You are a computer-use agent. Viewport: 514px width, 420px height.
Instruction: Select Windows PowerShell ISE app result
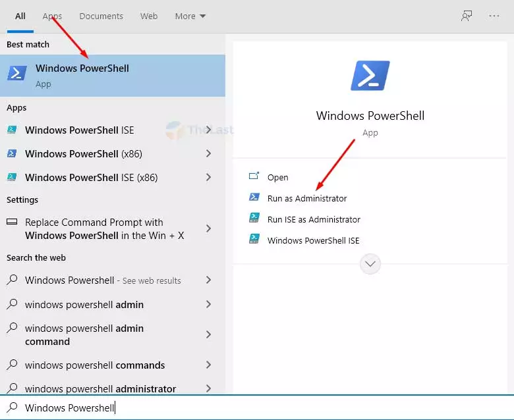(113, 130)
